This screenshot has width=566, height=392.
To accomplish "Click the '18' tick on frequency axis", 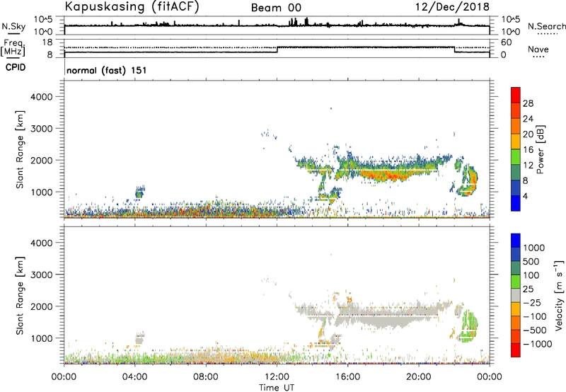I will 47,42.
